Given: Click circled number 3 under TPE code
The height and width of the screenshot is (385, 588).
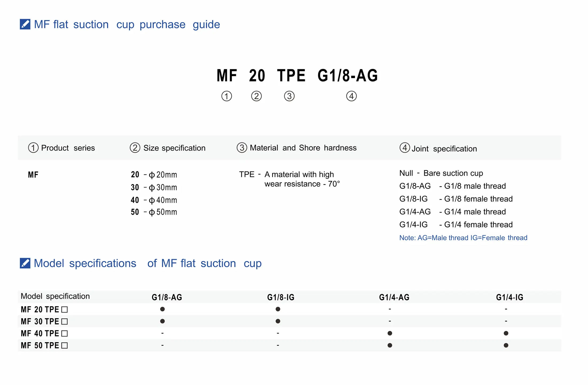Looking at the screenshot, I should click(289, 96).
